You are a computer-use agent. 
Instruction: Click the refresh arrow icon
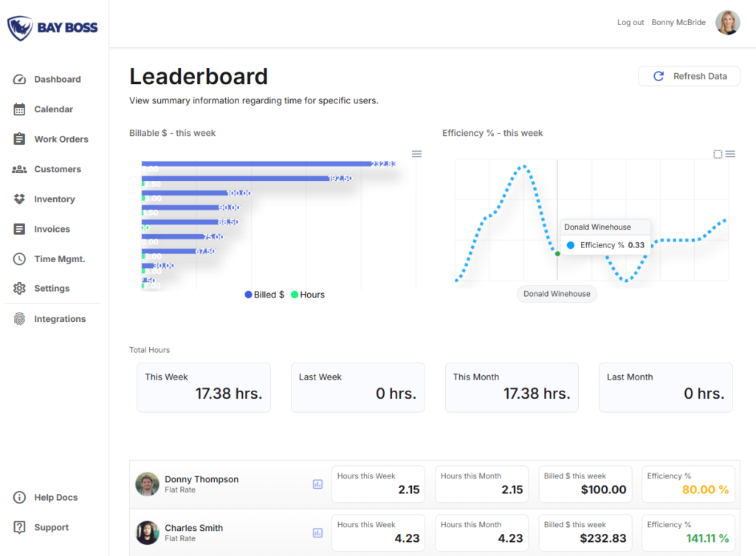[659, 76]
